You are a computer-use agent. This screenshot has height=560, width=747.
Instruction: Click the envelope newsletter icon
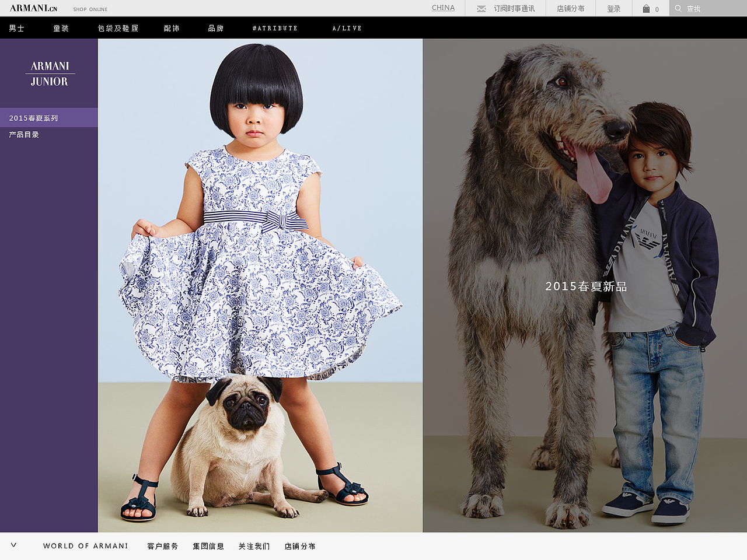coord(481,9)
